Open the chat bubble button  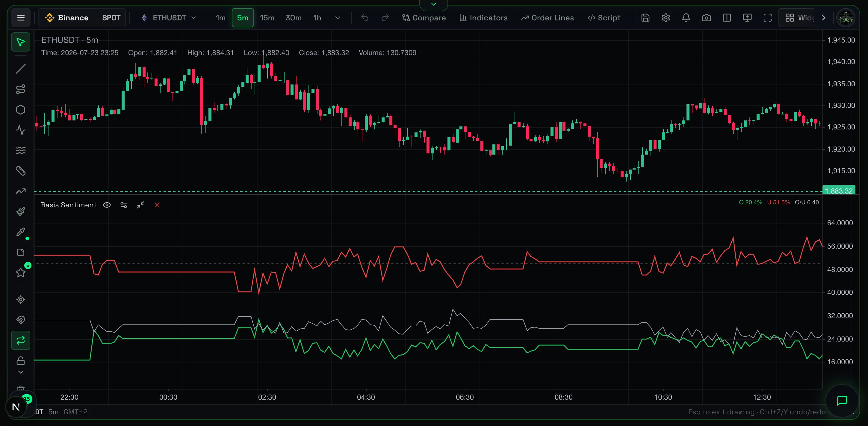point(842,401)
